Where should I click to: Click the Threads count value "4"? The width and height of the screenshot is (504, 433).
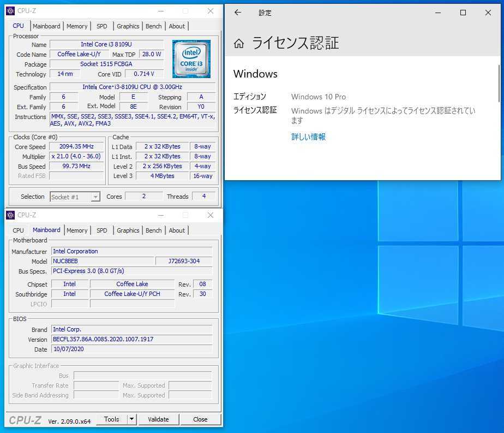pyautogui.click(x=204, y=196)
